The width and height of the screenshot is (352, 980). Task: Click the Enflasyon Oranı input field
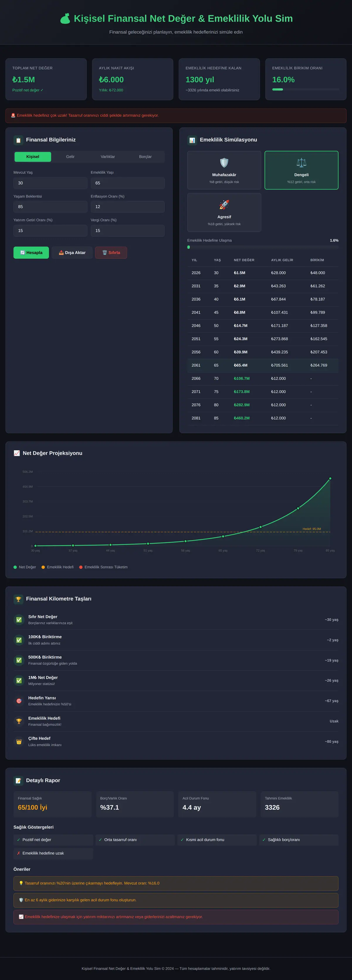click(128, 207)
